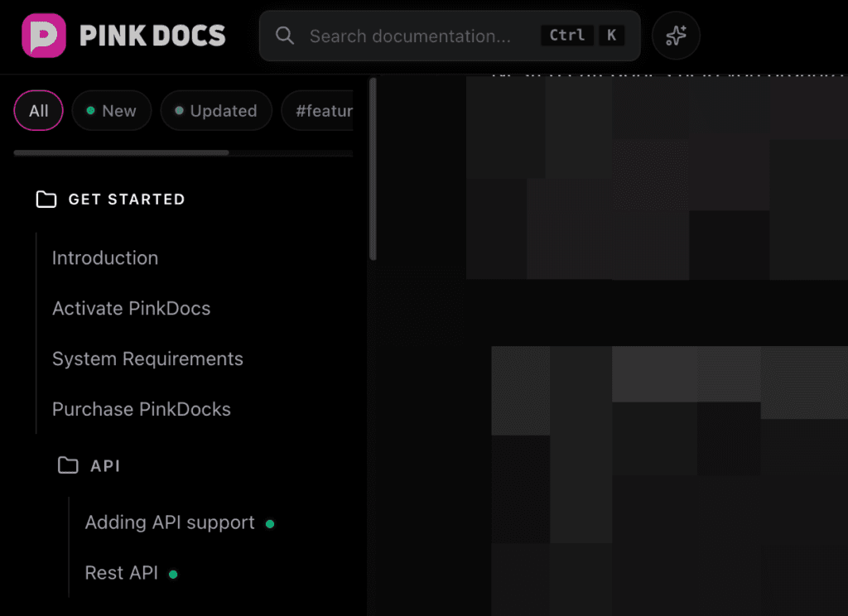The image size is (848, 616).
Task: Click the magnifying glass search icon
Action: pos(285,36)
